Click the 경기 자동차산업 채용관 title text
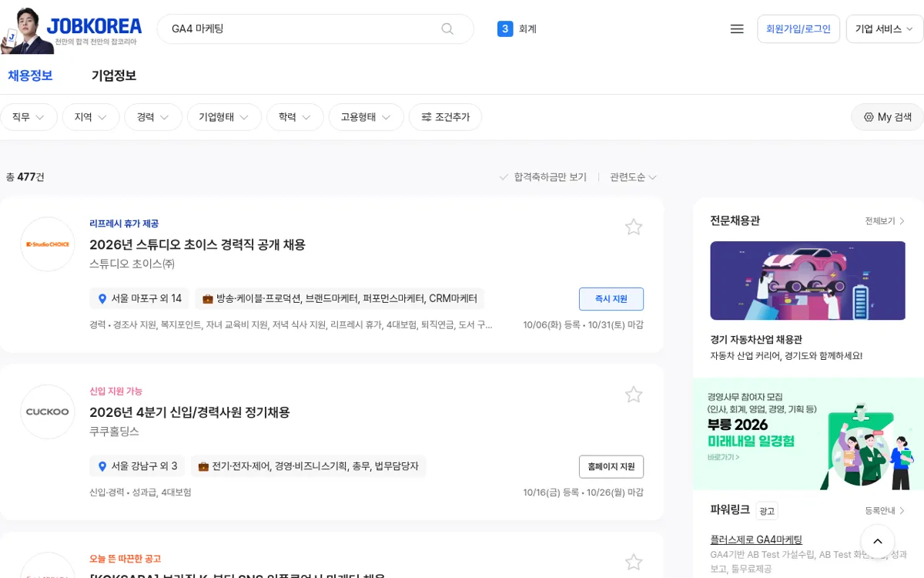Screen dimensions: 924x578 click(x=756, y=339)
